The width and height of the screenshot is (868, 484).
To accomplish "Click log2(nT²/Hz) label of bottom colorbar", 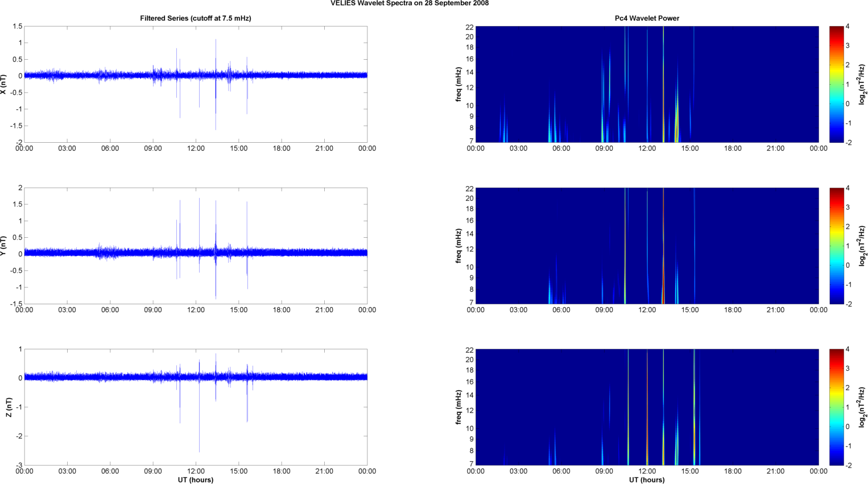I will (x=862, y=407).
